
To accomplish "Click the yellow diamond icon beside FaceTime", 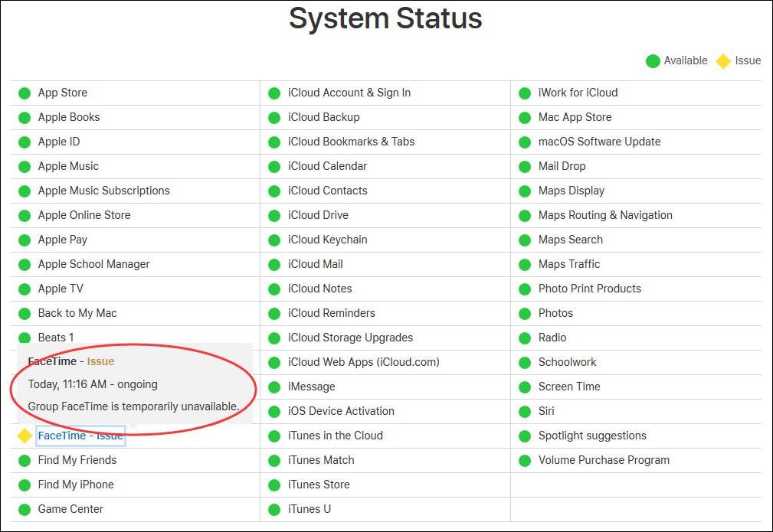I will [25, 436].
